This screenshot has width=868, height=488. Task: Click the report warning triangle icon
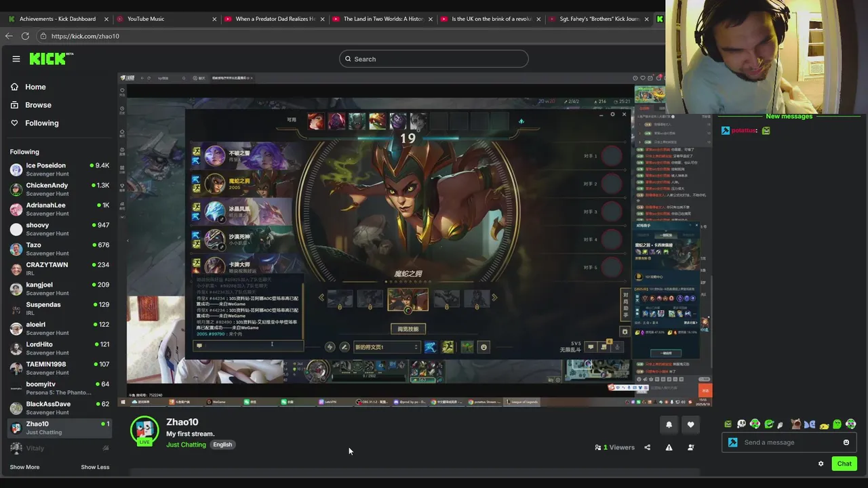click(669, 447)
